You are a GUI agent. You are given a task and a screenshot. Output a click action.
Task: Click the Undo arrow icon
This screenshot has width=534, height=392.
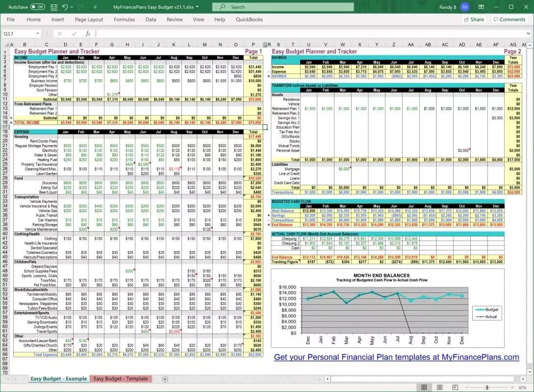[x=66, y=7]
